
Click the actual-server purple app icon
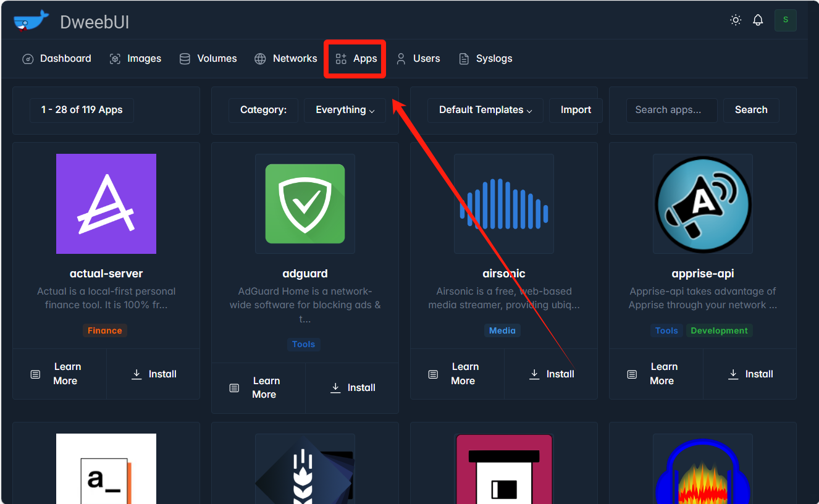[106, 204]
